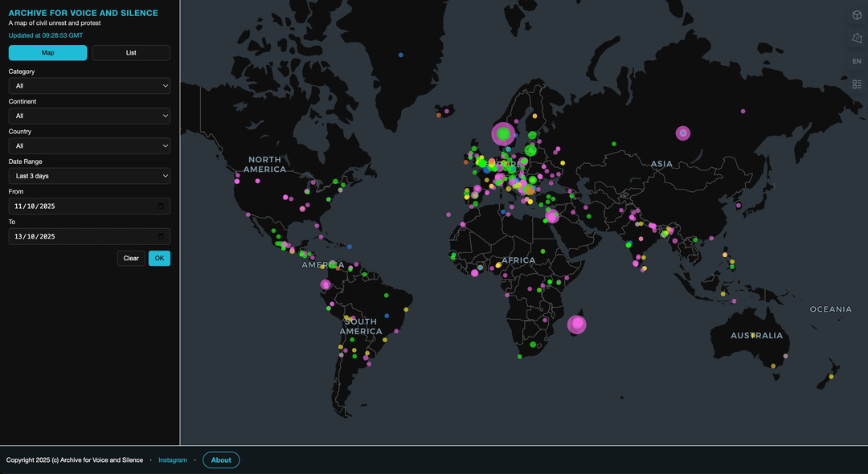Expand the Continent dropdown
The height and width of the screenshot is (474, 868).
(x=89, y=116)
